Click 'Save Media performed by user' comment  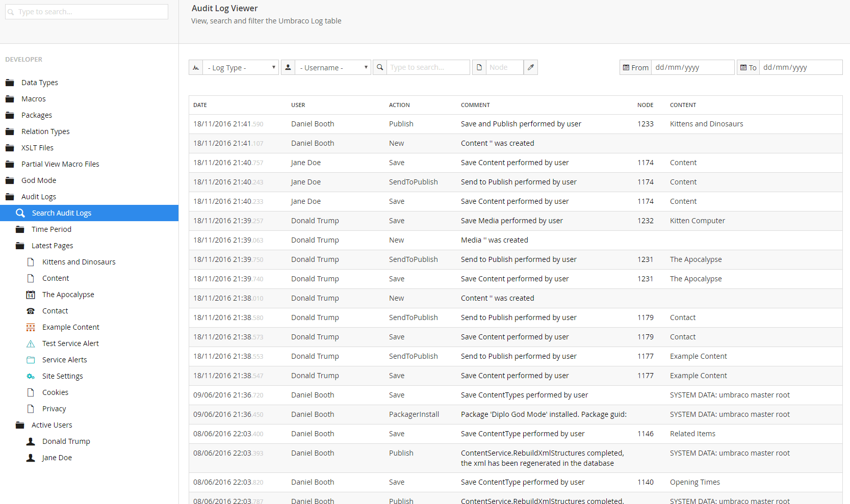(512, 221)
